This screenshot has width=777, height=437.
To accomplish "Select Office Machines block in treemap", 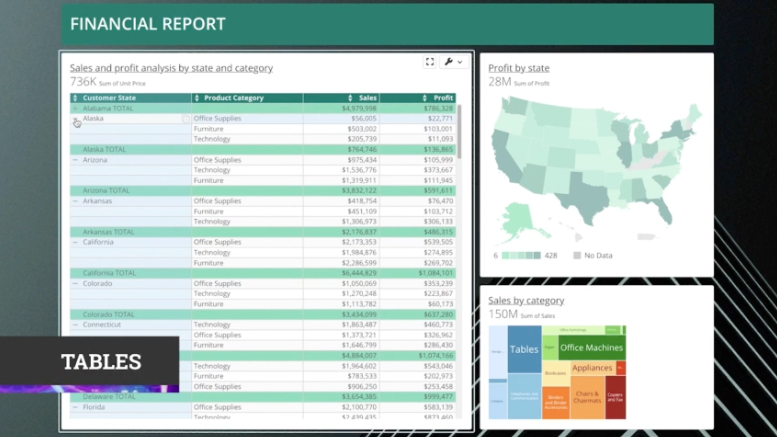I will point(591,348).
